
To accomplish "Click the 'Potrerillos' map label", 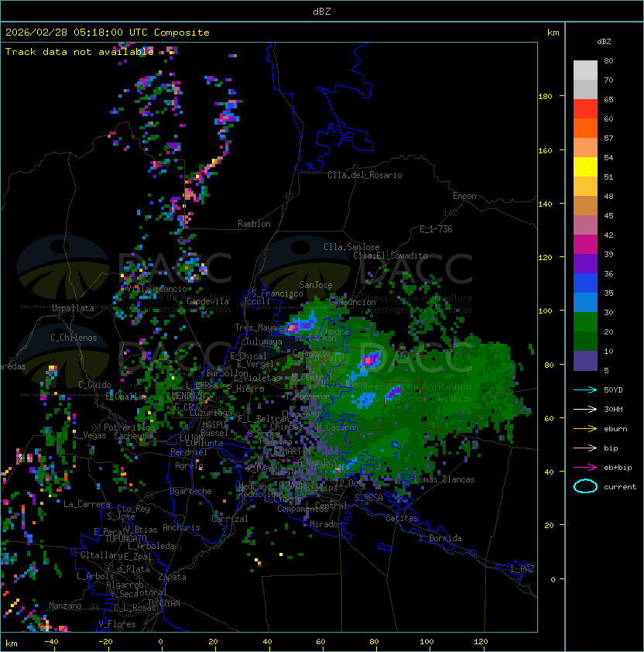I will 129,427.
